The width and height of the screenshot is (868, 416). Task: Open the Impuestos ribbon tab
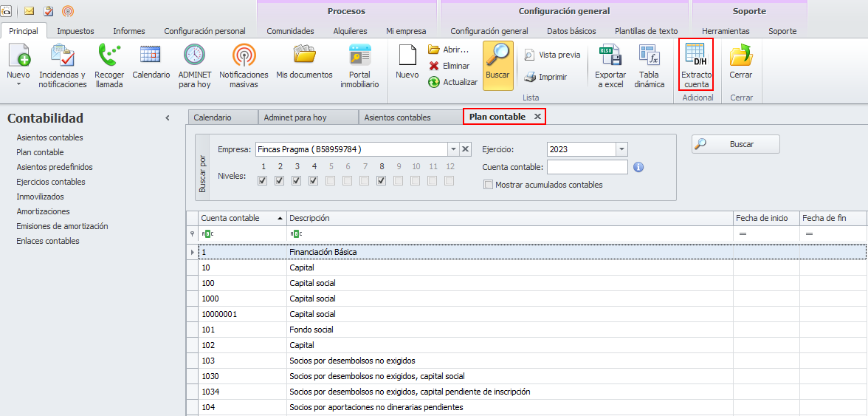point(75,31)
